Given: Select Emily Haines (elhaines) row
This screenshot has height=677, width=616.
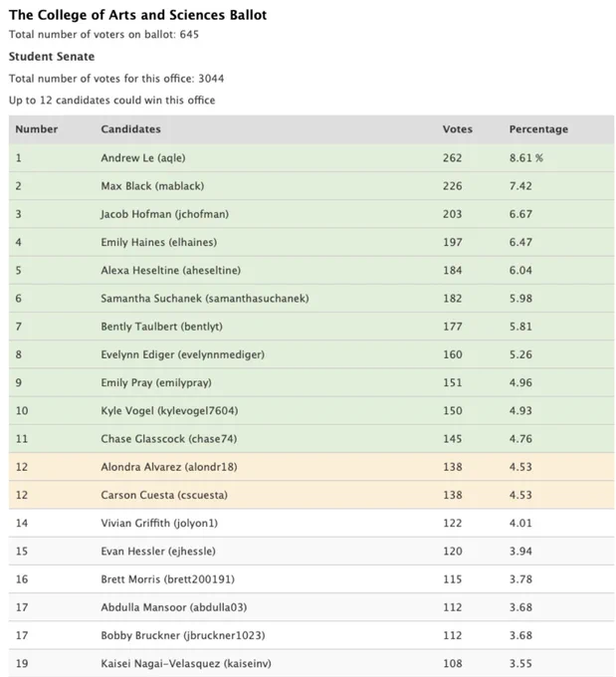Looking at the screenshot, I should pyautogui.click(x=311, y=242).
